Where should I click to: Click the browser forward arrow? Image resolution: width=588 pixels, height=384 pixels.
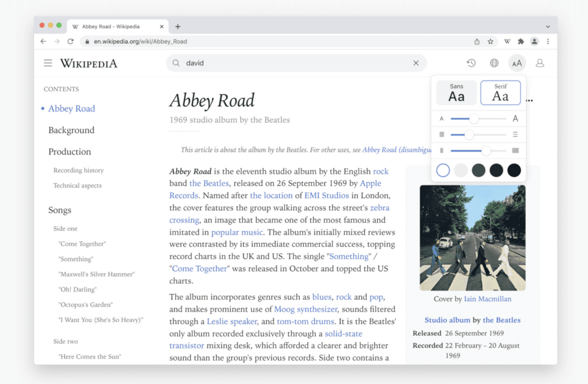(x=57, y=41)
